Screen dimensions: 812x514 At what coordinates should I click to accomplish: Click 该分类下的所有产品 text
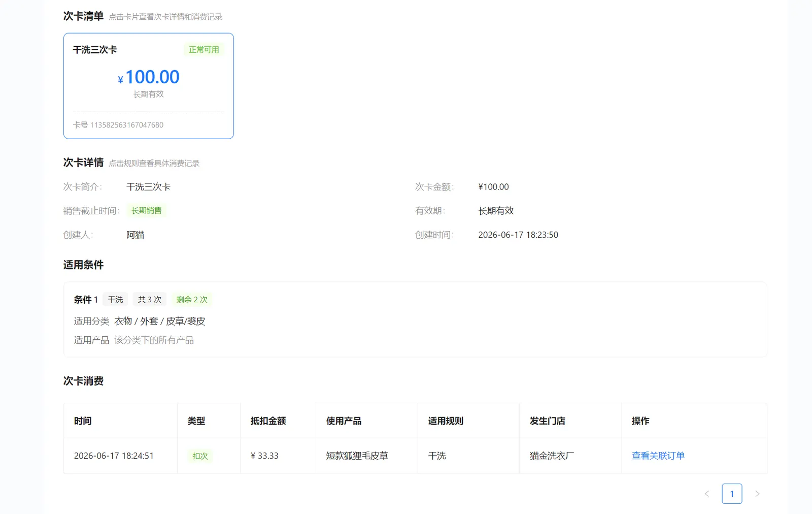[154, 340]
